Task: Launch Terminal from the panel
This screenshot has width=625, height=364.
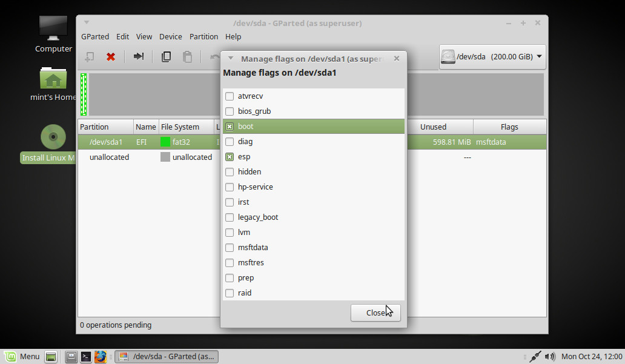Action: (x=87, y=357)
